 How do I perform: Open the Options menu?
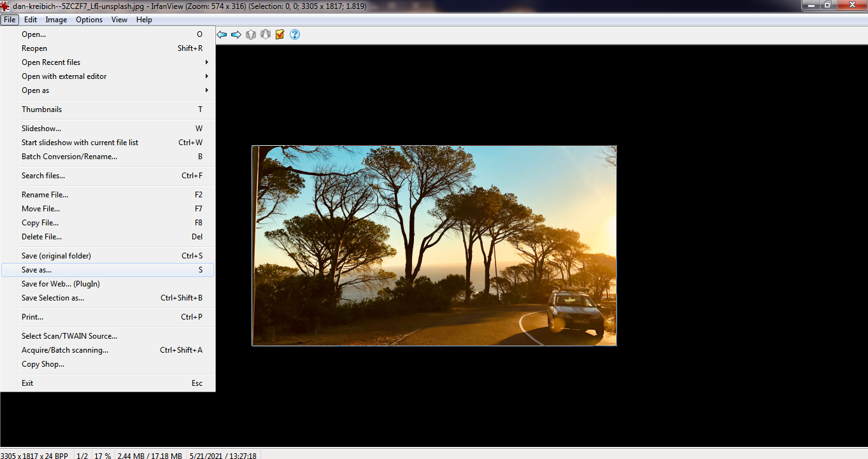coord(89,20)
